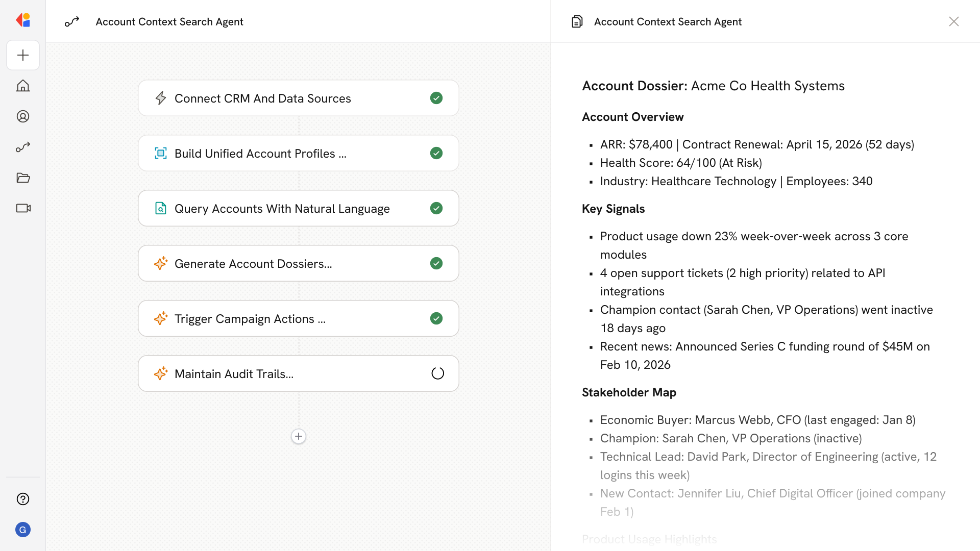Add a new step with the plus circle
The width and height of the screenshot is (980, 551).
tap(299, 436)
